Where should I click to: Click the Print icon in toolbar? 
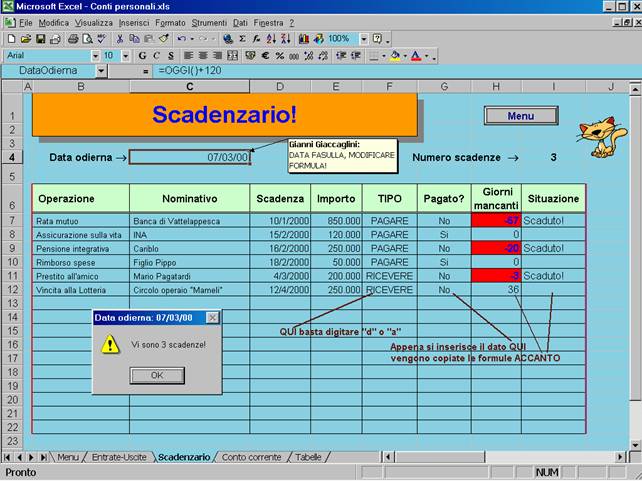pos(73,39)
